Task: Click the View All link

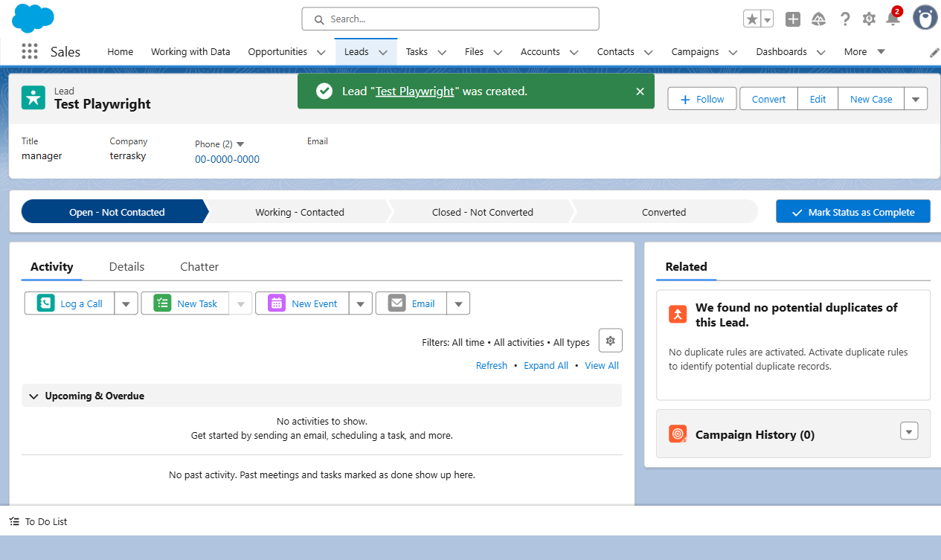Action: 602,366
